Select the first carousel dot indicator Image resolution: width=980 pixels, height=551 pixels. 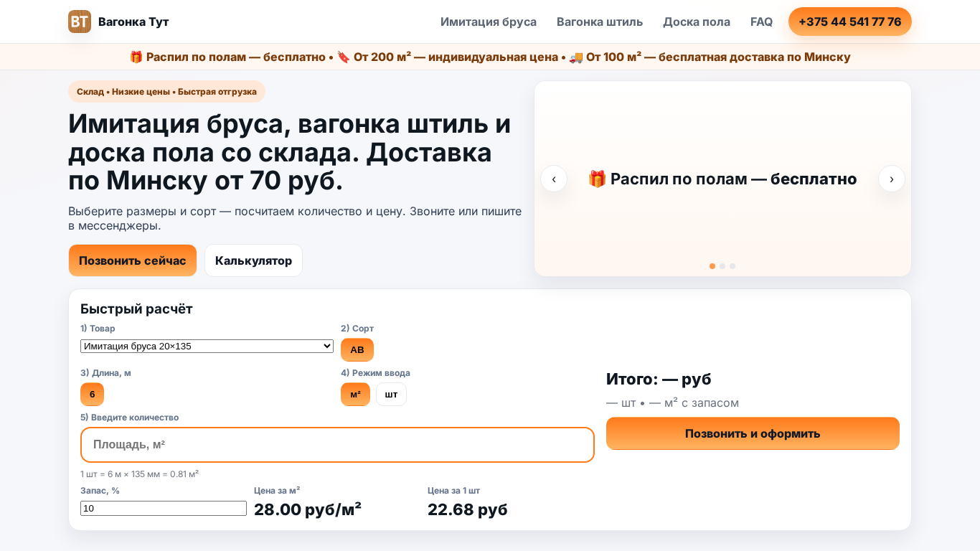(712, 266)
